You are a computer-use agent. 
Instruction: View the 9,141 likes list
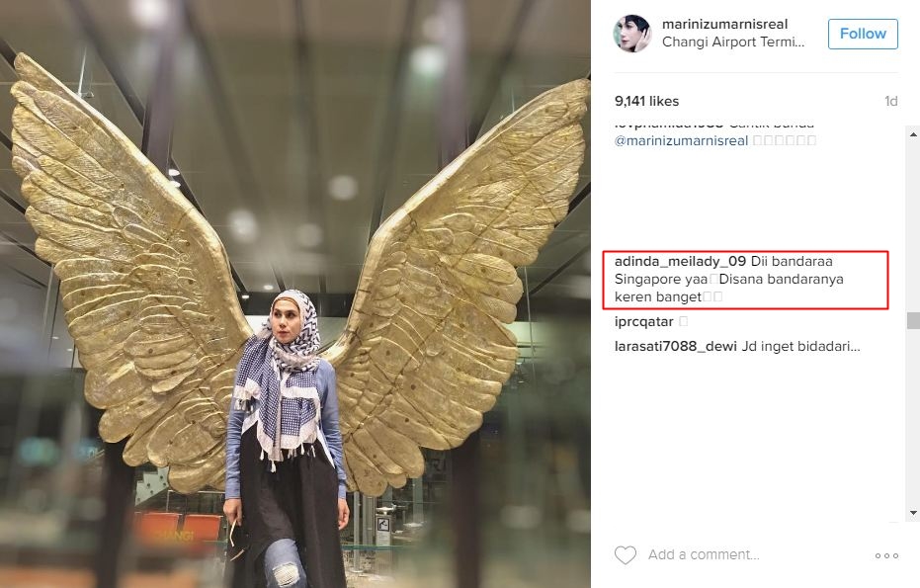[646, 101]
